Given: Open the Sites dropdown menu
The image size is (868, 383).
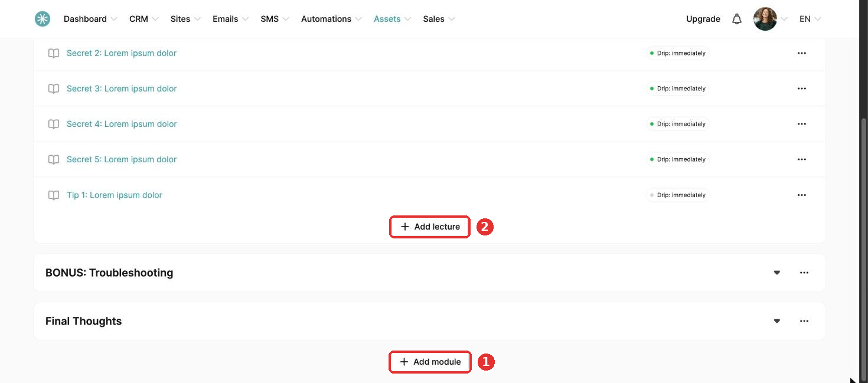Looking at the screenshot, I should (185, 19).
